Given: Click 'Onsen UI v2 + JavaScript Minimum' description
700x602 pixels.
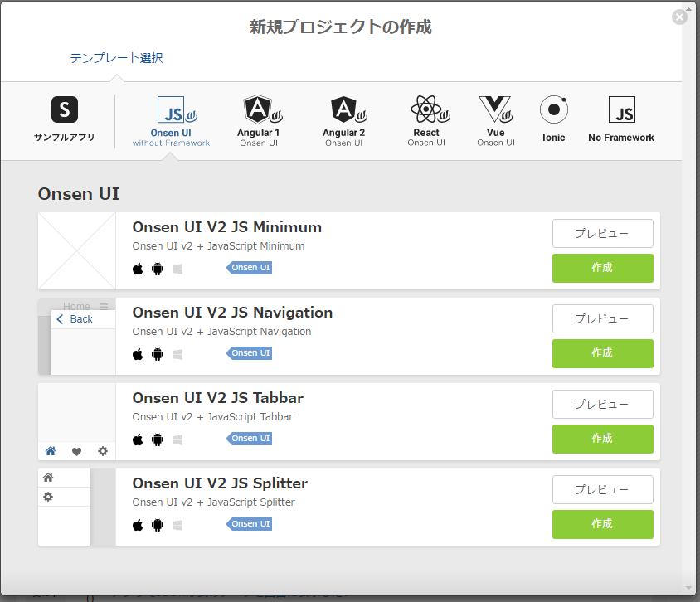Looking at the screenshot, I should click(x=218, y=246).
